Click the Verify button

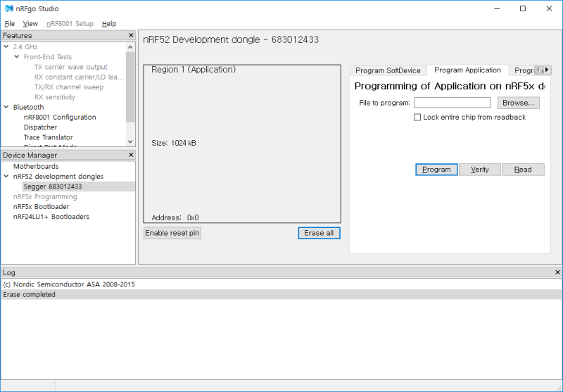tap(480, 170)
